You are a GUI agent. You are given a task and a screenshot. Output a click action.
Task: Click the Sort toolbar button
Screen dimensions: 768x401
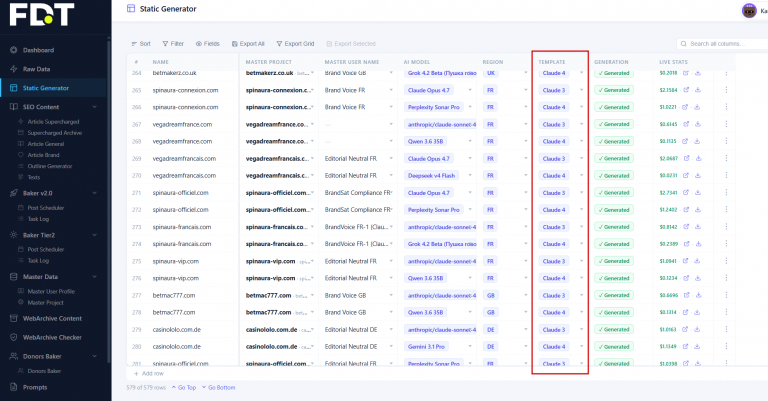[141, 44]
